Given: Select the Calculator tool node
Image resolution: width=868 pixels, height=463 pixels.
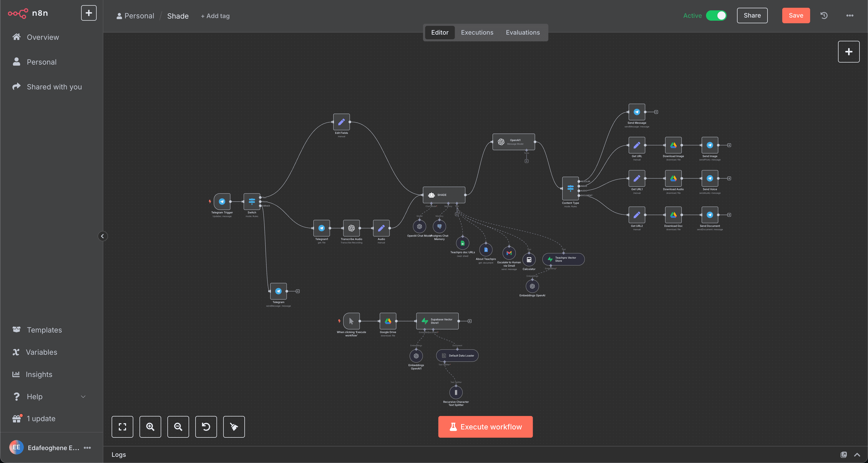Looking at the screenshot, I should coord(529,260).
